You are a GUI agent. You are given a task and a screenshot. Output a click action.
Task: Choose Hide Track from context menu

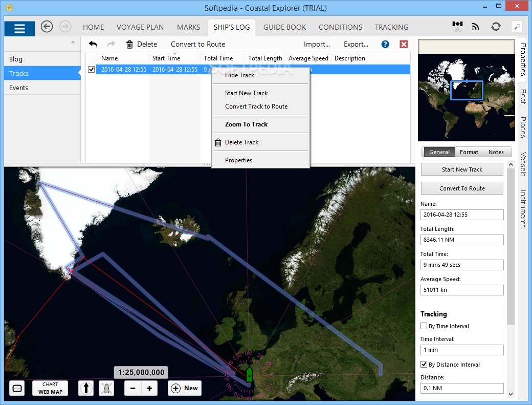pyautogui.click(x=260, y=75)
